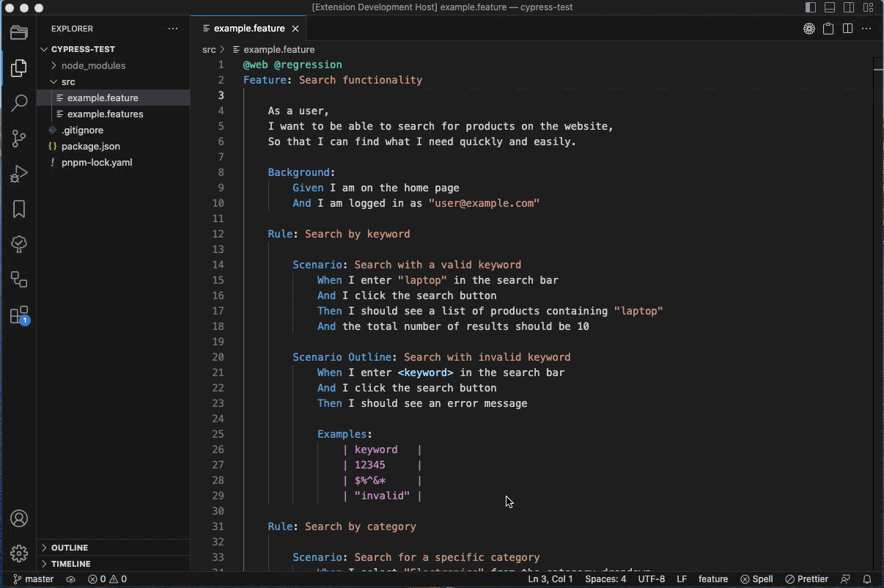Click errors and warnings count in the status bar
This screenshot has width=884, height=588.
coord(107,579)
